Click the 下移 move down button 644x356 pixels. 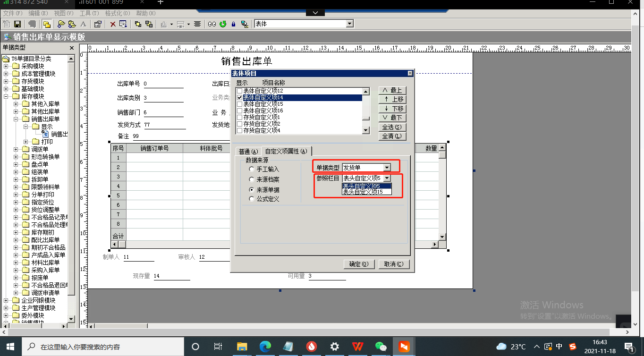[x=392, y=109]
